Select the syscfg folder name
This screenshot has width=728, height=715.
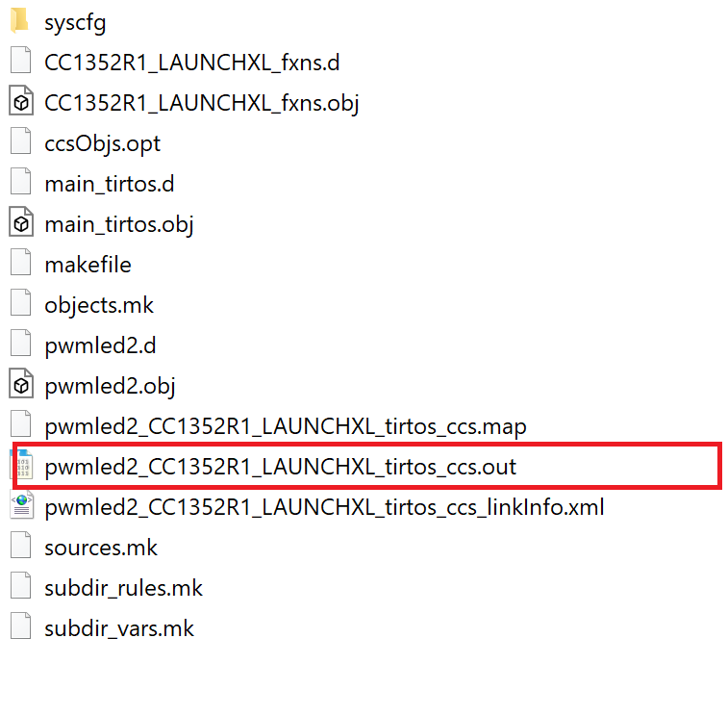[77, 22]
